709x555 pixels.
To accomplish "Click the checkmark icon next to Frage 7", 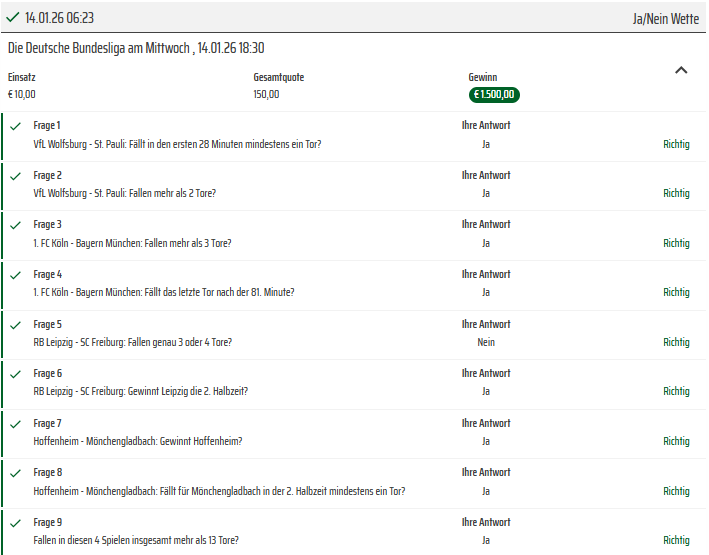I will point(15,424).
